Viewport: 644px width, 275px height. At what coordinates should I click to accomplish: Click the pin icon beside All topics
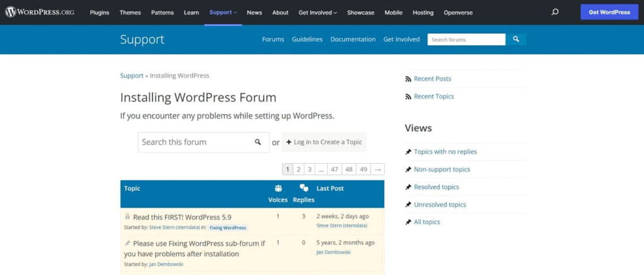click(x=408, y=222)
